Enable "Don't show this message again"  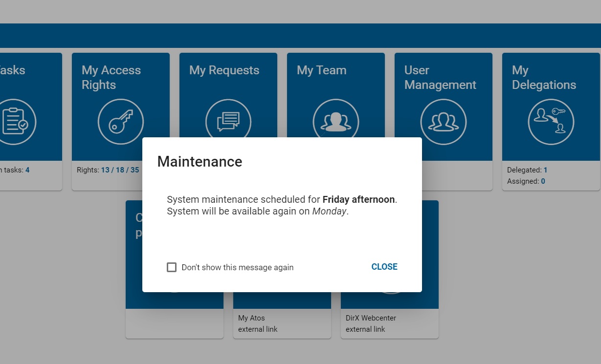coord(172,267)
